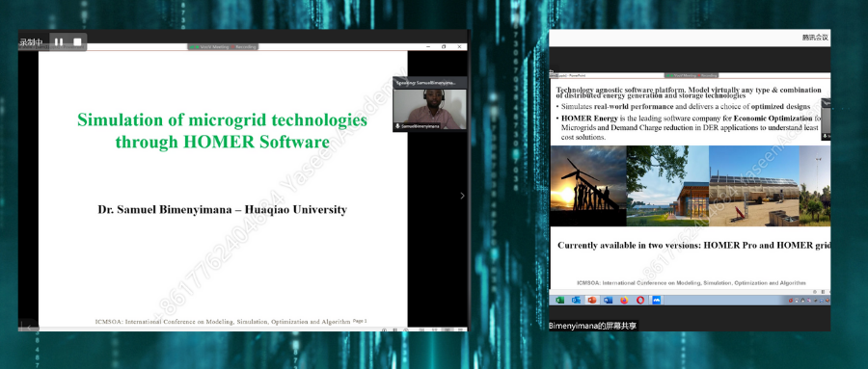The height and width of the screenshot is (369, 868).
Task: Open the blue meeting app taskbar icon
Action: (x=657, y=300)
